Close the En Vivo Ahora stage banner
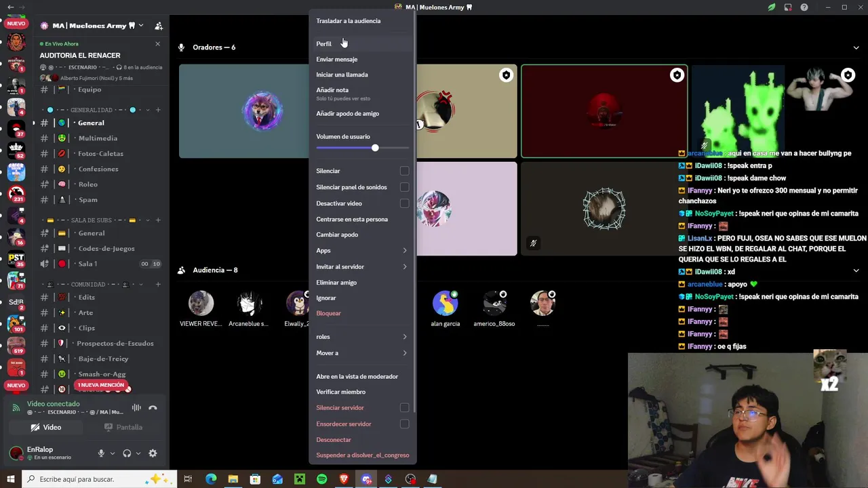 pos(157,43)
